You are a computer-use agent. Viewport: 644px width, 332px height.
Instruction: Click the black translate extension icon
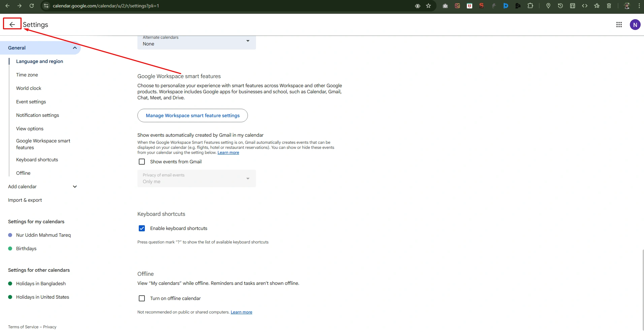518,6
